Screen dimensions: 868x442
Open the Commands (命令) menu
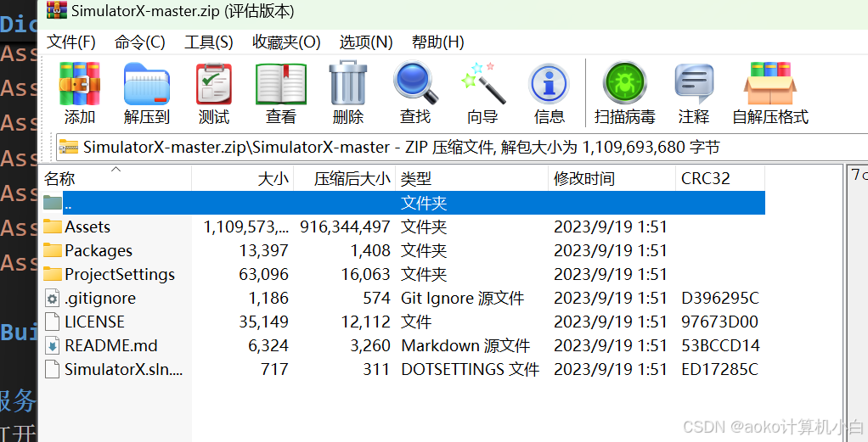click(139, 42)
